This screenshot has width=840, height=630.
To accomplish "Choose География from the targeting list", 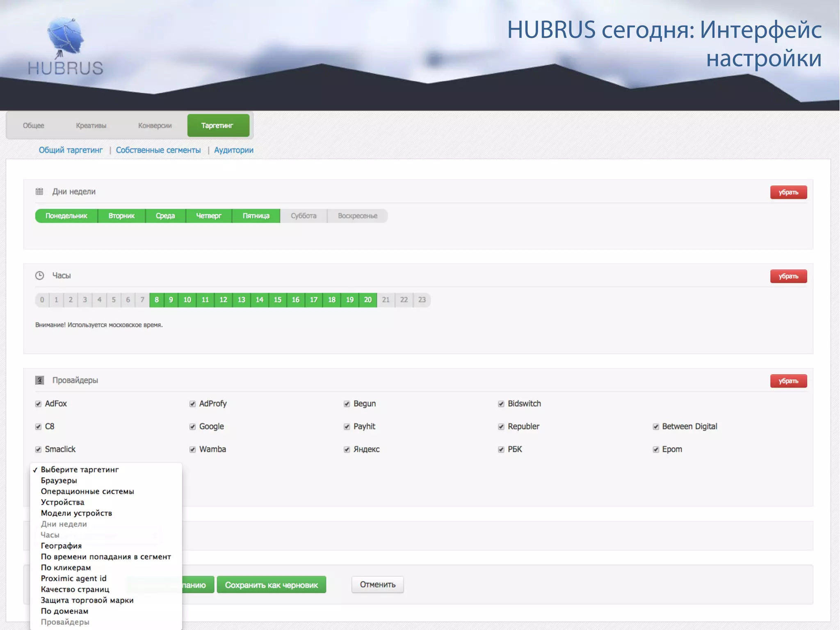I will click(106, 546).
